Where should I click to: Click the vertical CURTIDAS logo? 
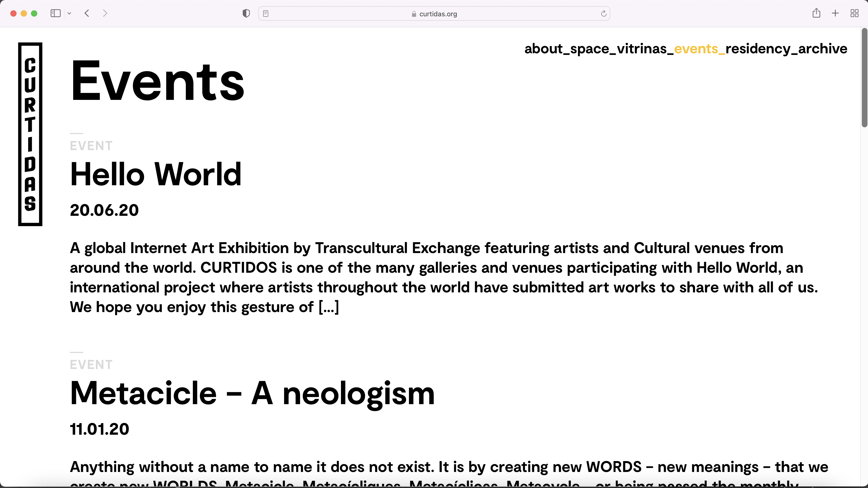30,134
